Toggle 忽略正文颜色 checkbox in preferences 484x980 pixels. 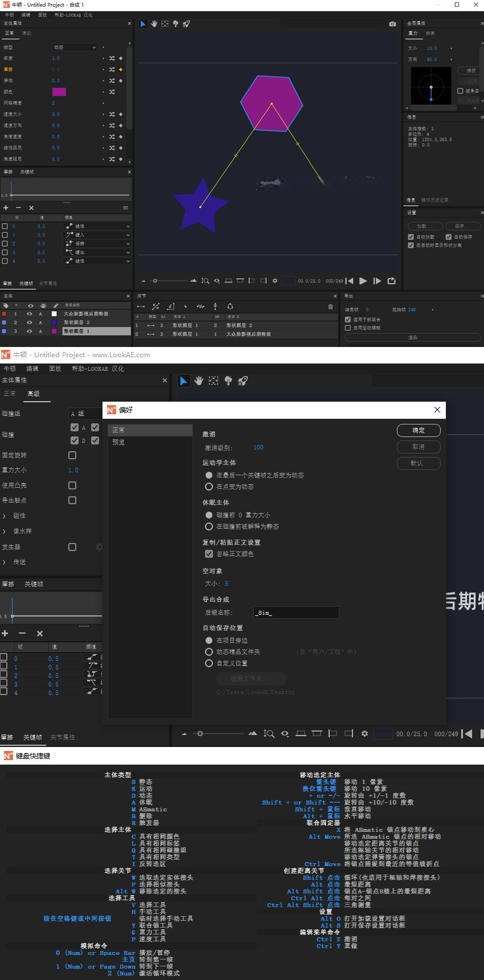pos(209,554)
